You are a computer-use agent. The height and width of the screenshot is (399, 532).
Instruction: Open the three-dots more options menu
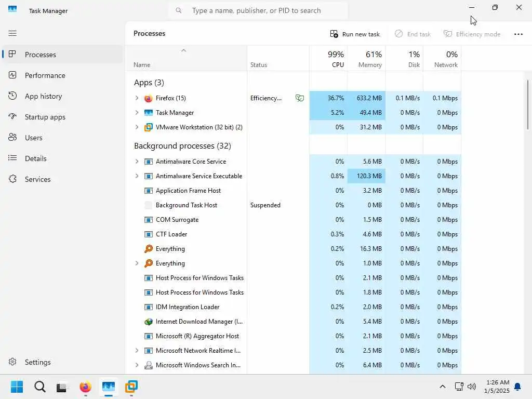coord(518,34)
